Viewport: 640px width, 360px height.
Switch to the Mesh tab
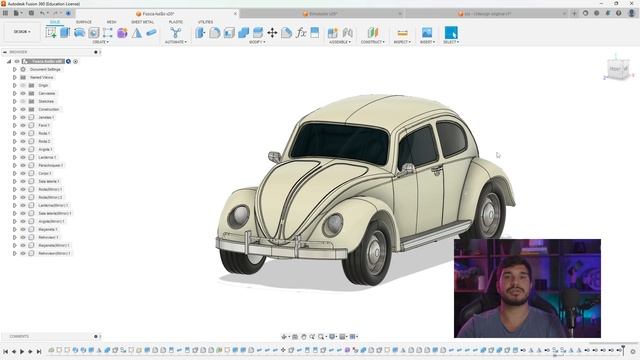click(111, 22)
